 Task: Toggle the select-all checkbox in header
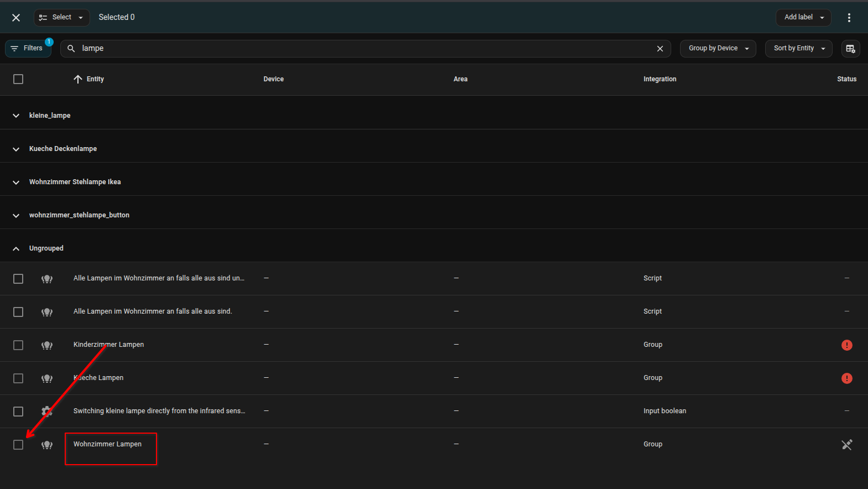coord(18,79)
